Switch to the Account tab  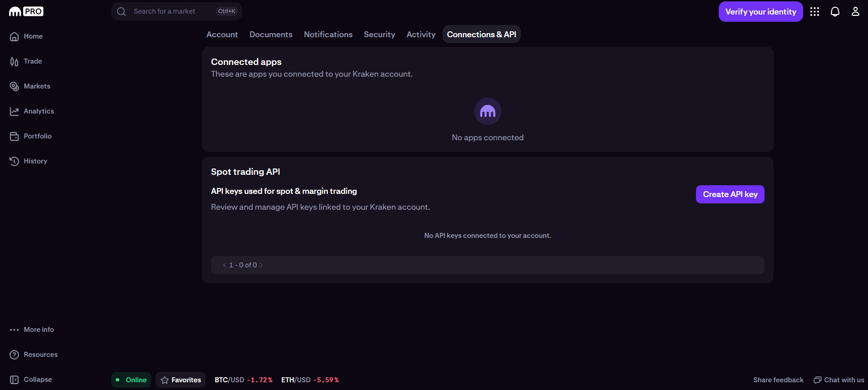pyautogui.click(x=222, y=35)
